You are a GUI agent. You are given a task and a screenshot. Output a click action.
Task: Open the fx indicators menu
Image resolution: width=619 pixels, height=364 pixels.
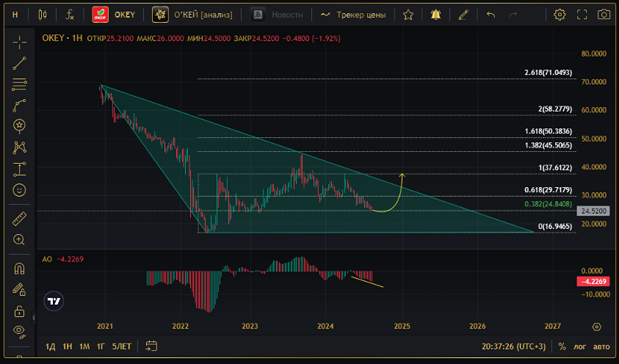[x=70, y=15]
